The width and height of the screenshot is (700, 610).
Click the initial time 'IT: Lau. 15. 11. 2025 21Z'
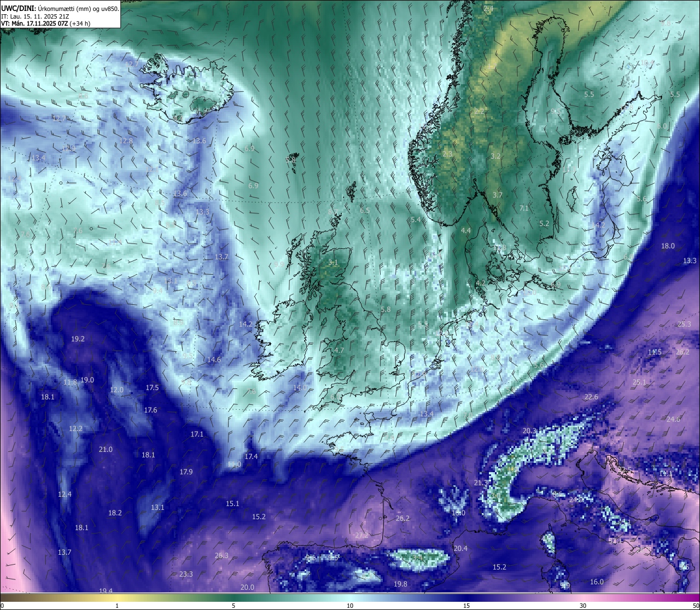click(x=35, y=16)
